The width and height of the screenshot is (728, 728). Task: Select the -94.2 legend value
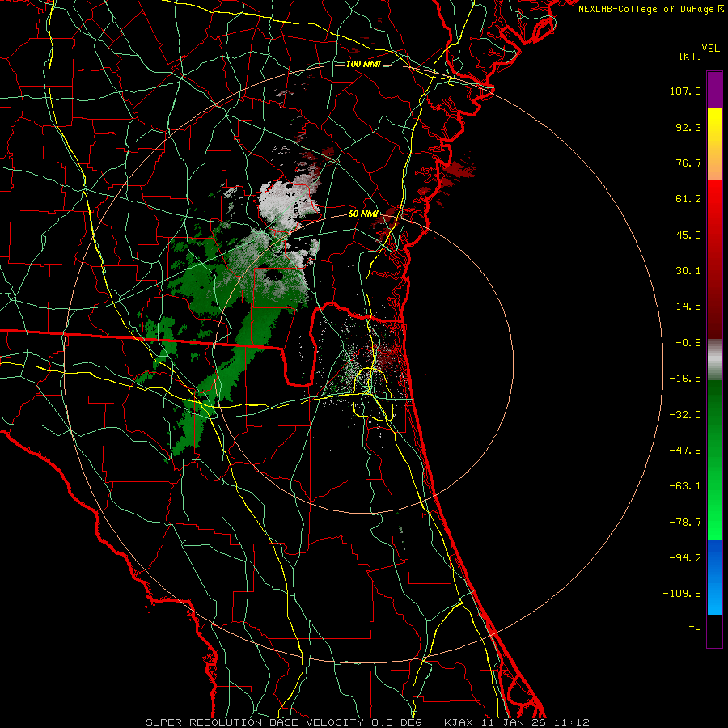(685, 557)
